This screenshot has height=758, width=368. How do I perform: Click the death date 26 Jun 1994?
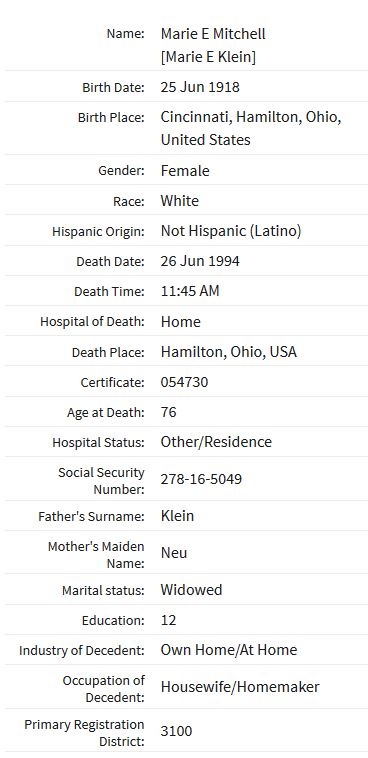tap(200, 261)
